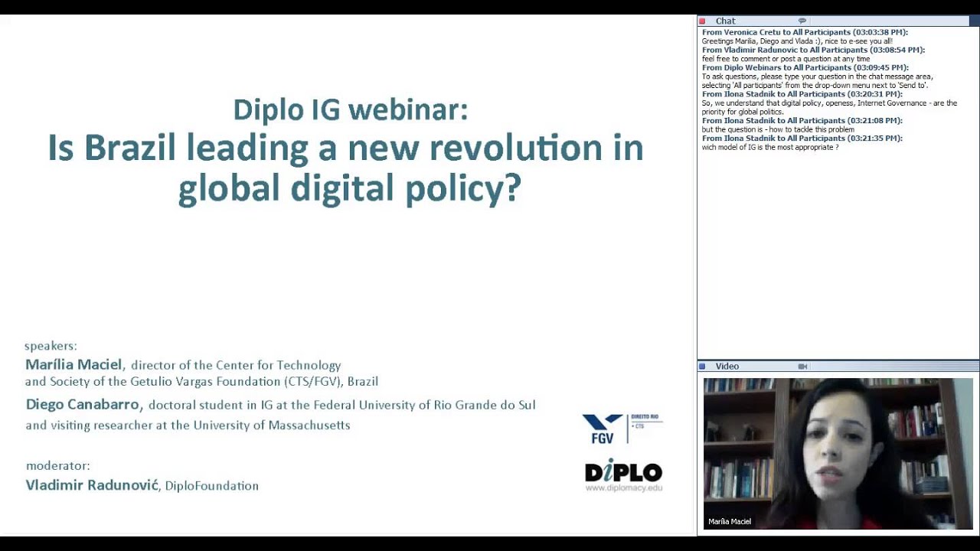The width and height of the screenshot is (980, 551).
Task: Click the FGV Direito Rio logo
Action: tap(622, 429)
